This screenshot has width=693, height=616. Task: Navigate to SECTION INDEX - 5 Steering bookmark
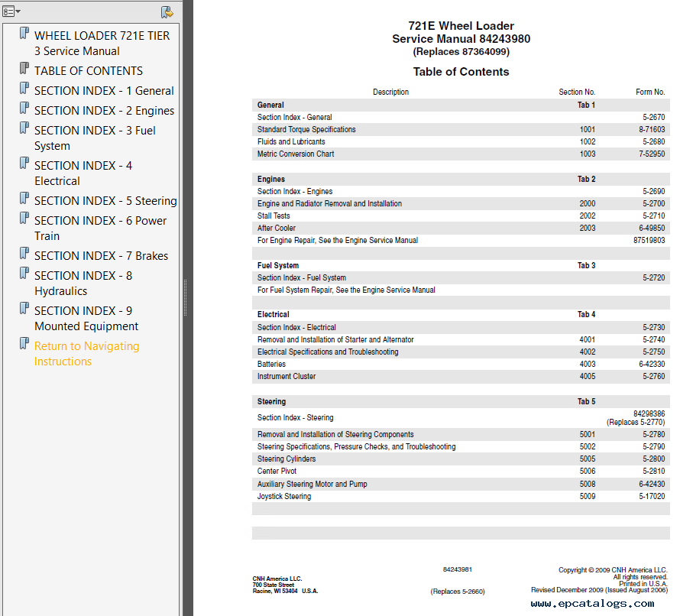click(105, 201)
